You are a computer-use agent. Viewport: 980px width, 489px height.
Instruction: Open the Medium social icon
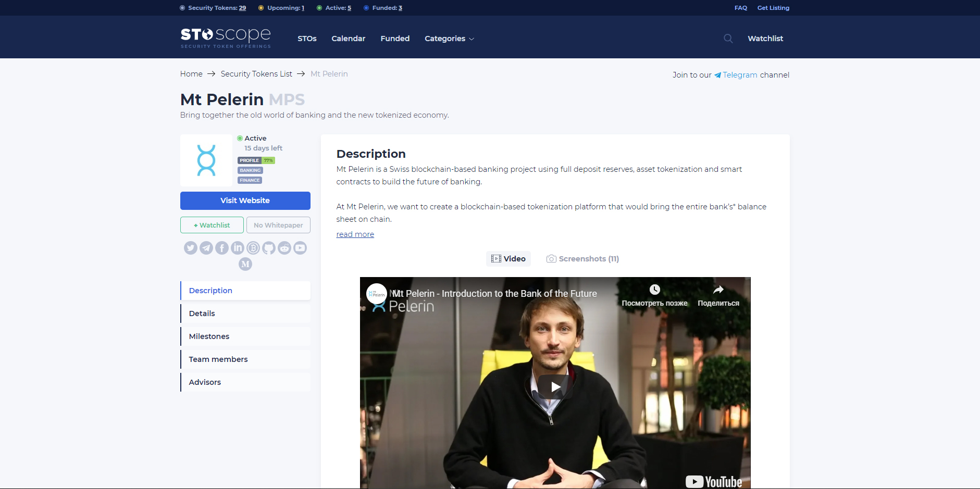(x=245, y=264)
